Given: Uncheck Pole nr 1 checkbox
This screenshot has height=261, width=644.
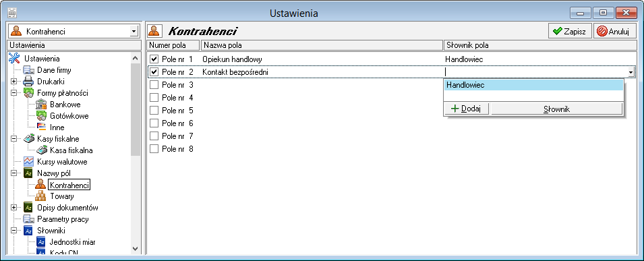Looking at the screenshot, I should (154, 59).
